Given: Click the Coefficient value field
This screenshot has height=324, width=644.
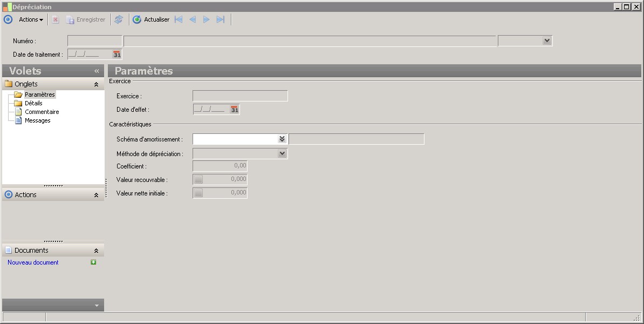Looking at the screenshot, I should point(220,166).
